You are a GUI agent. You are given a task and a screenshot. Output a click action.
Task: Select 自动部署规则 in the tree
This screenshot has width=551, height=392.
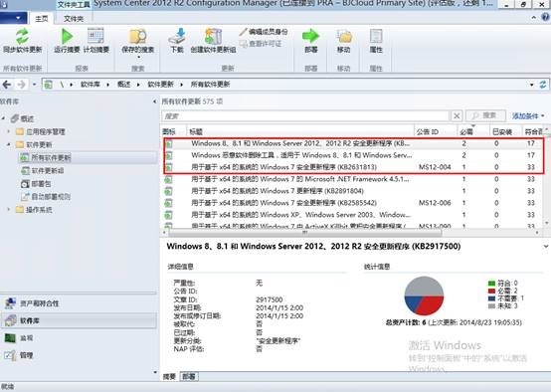tap(51, 197)
